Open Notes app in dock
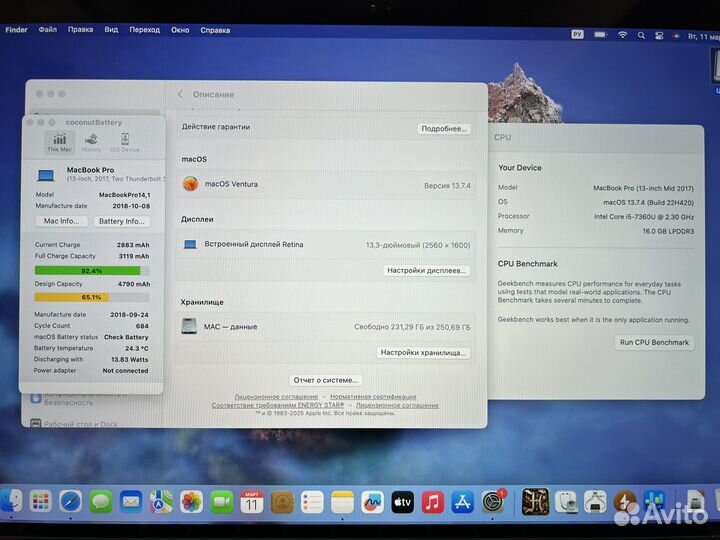 click(x=342, y=503)
